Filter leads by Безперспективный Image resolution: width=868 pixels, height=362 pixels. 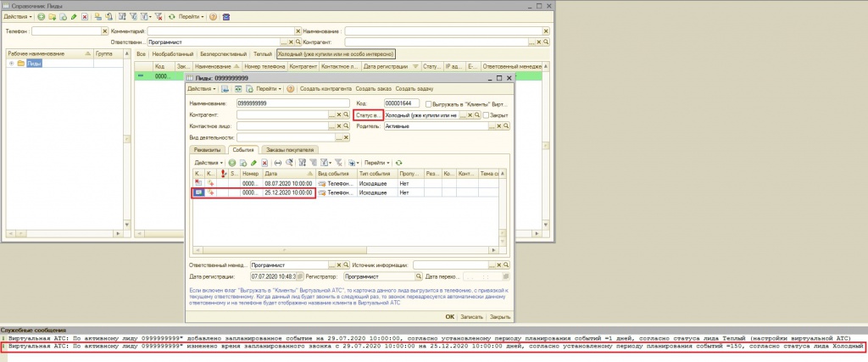(223, 54)
